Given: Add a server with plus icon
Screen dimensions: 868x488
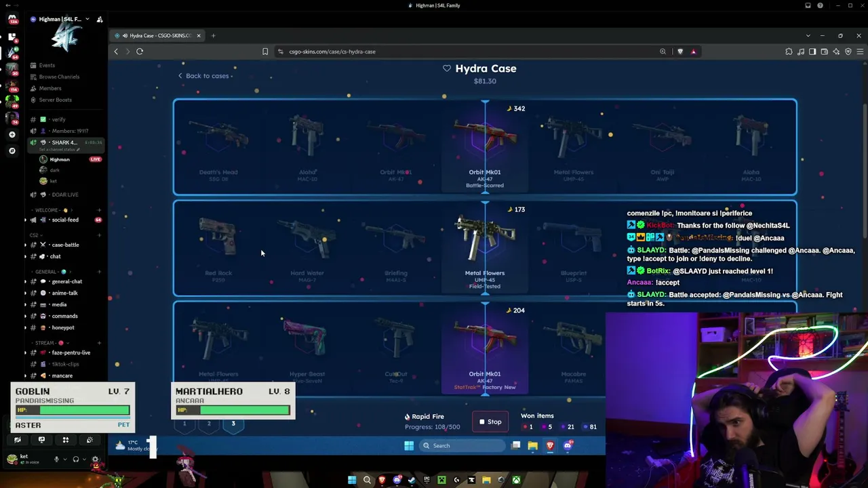Looking at the screenshot, I should [12, 135].
